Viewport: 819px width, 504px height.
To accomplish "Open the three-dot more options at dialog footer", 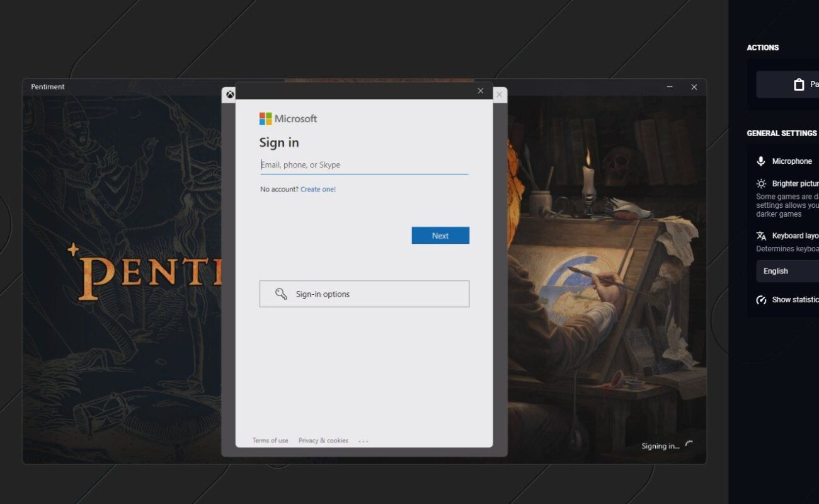I will pos(363,441).
